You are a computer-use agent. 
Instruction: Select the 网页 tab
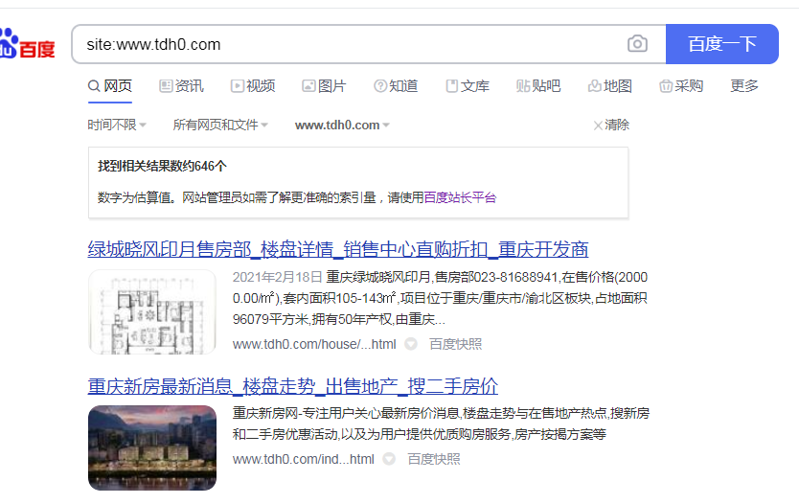coord(110,86)
